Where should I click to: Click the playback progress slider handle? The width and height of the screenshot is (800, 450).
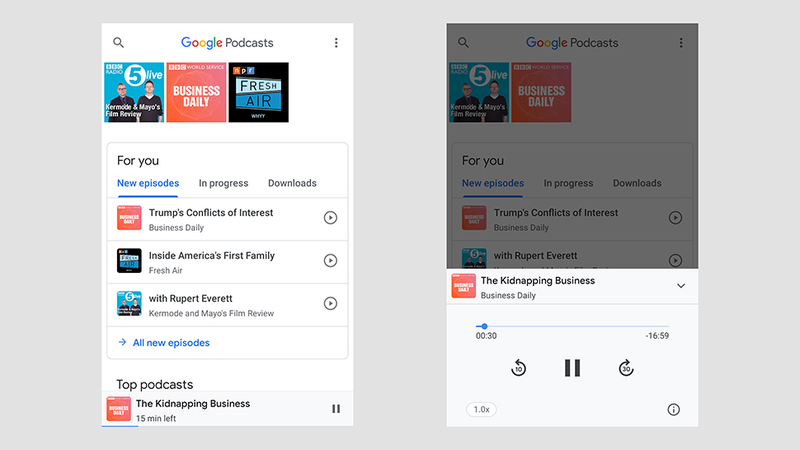point(484,326)
